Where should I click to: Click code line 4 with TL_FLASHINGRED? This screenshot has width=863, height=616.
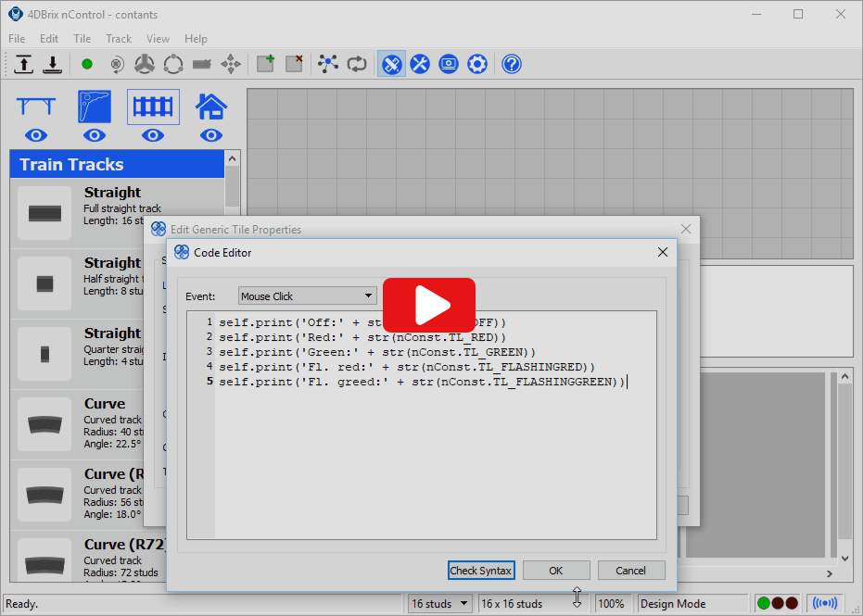pos(407,367)
